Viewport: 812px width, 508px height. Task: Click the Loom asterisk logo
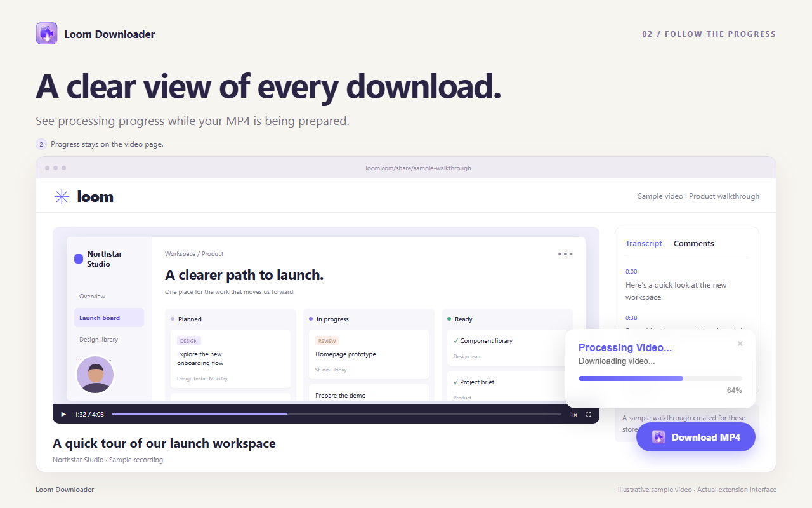tap(62, 197)
